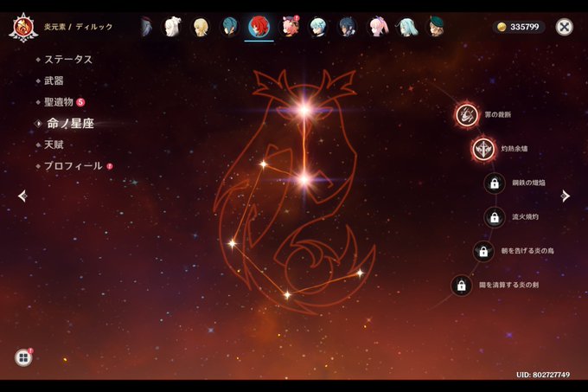
Task: Select the partially hidden gray-hat portrait
Action: (147, 27)
